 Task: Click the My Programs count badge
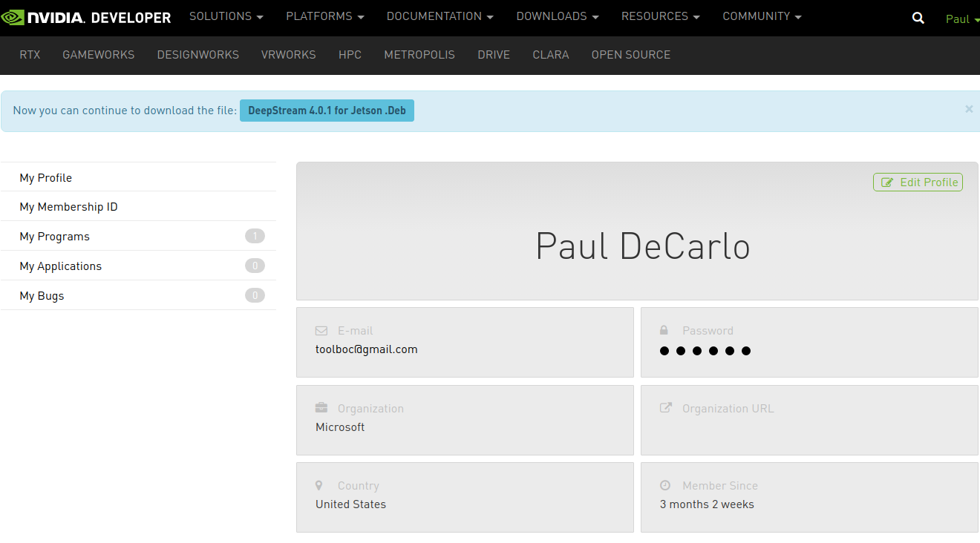point(255,236)
